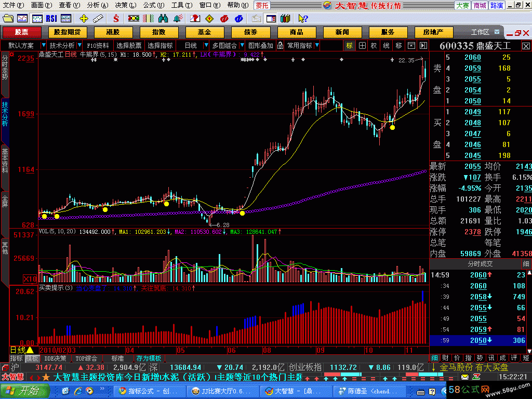The height and width of the screenshot is (399, 532).
Task: Click the red circular info icon
Action: (224, 18)
